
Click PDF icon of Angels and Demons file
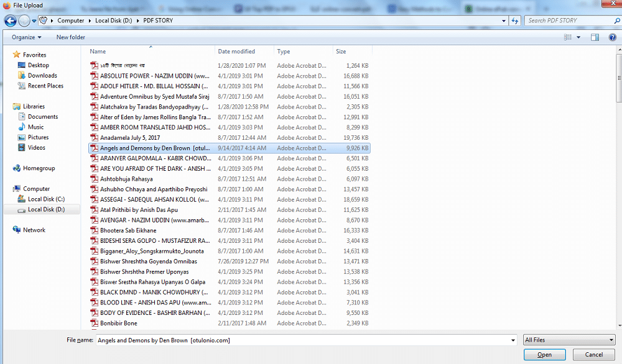click(94, 148)
